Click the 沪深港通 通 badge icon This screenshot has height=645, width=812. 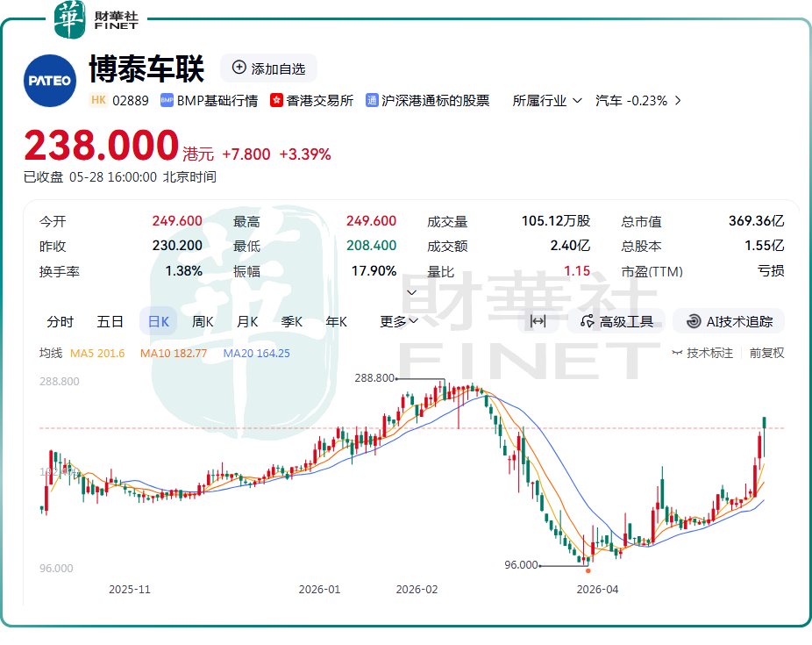tap(372, 101)
